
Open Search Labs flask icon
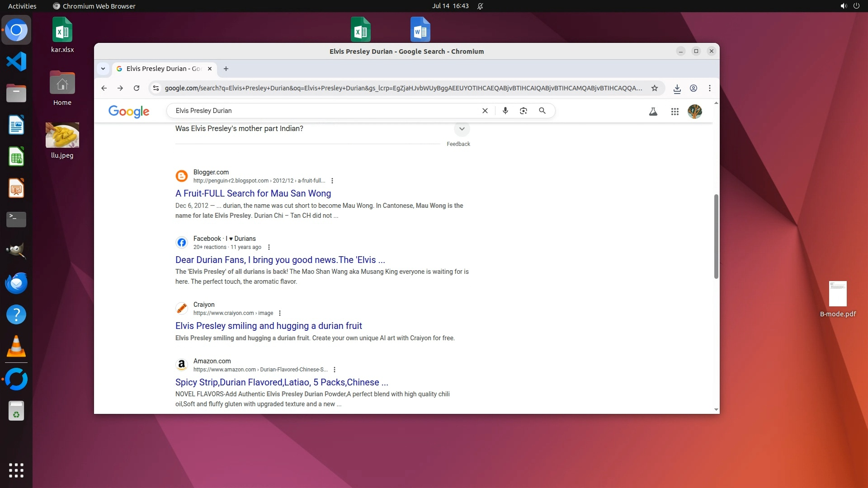[653, 112]
